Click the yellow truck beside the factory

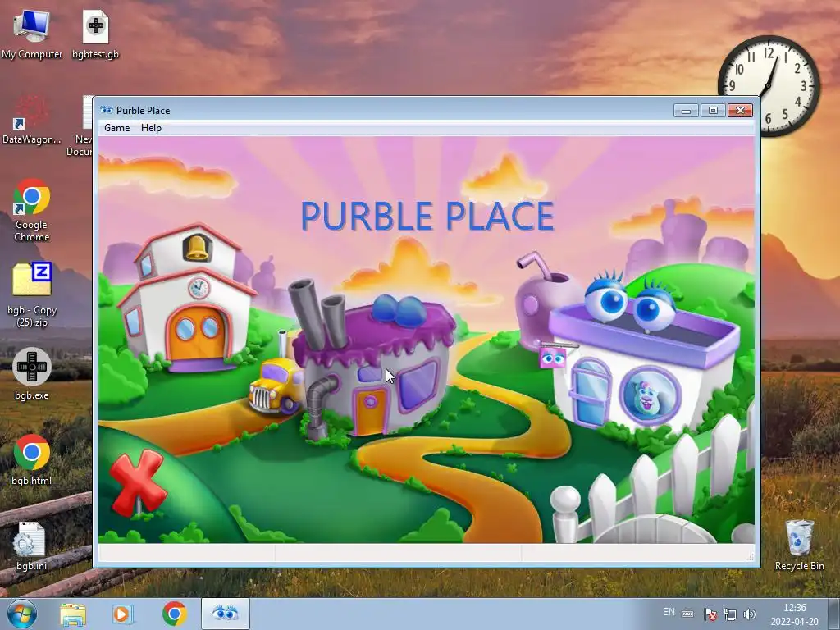274,387
